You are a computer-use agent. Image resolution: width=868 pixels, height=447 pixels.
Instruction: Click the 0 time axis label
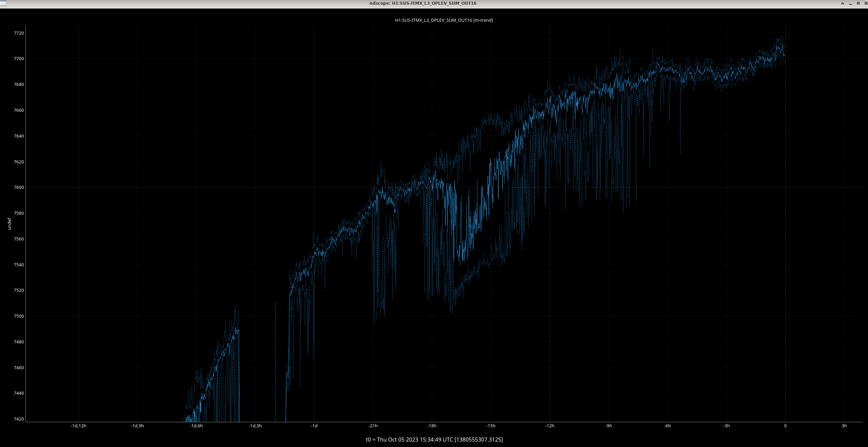point(785,426)
